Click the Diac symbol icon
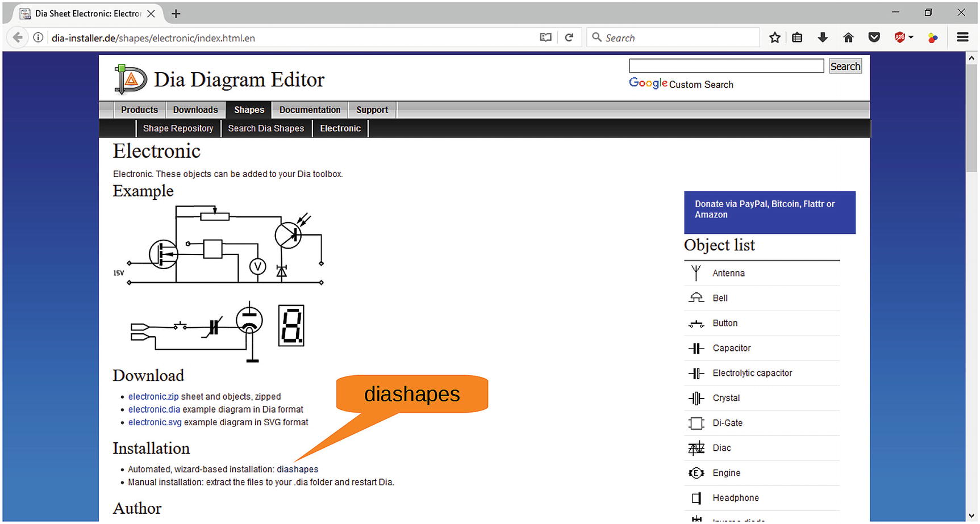Image resolution: width=980 pixels, height=524 pixels. click(x=696, y=448)
